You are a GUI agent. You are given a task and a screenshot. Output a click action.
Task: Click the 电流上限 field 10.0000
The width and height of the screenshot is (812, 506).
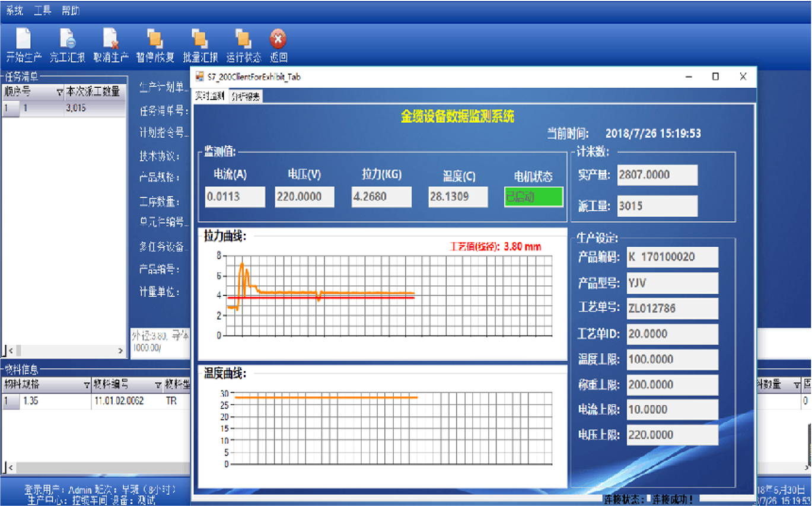pos(672,409)
